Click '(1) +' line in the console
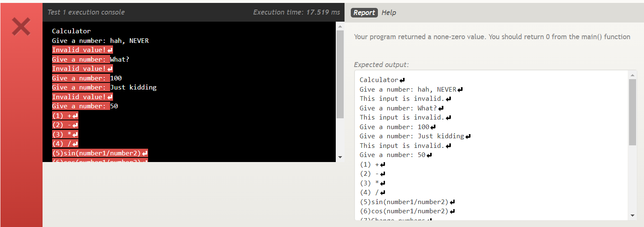 coord(65,115)
